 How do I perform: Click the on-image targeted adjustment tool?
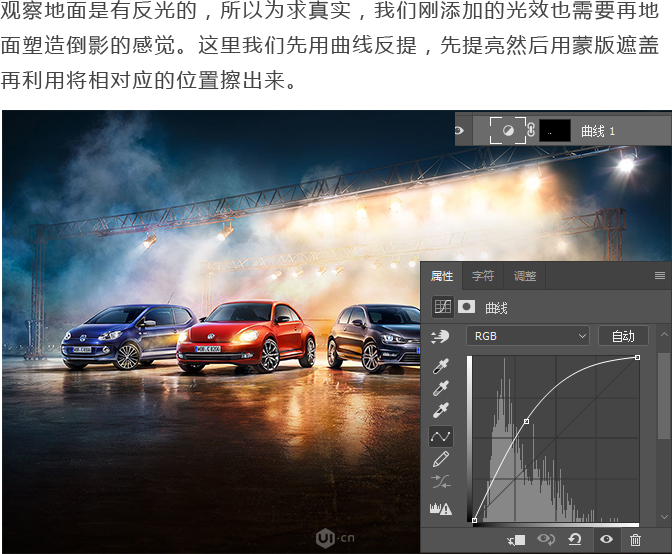tap(440, 337)
